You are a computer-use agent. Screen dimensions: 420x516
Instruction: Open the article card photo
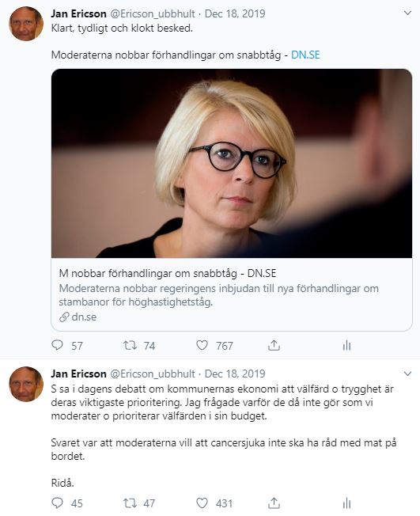232,163
